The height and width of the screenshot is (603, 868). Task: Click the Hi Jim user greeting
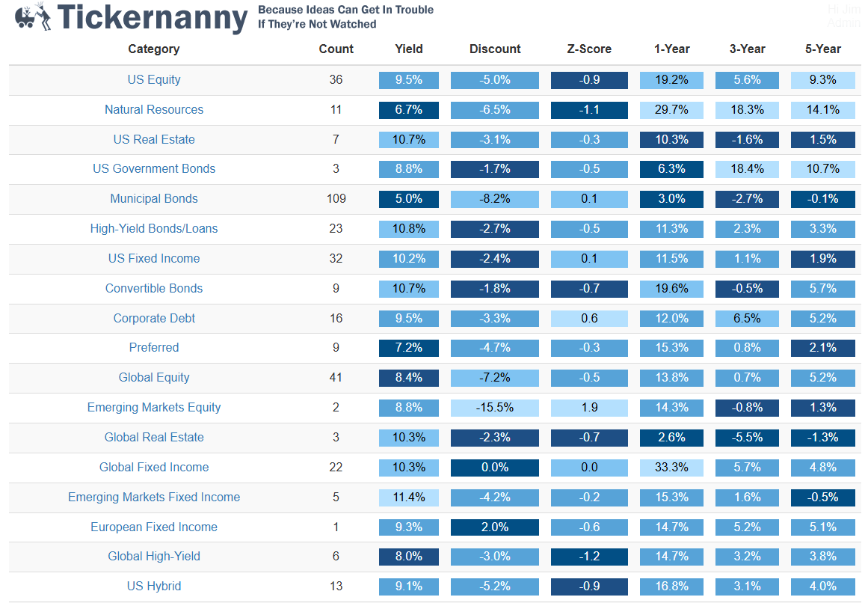tap(844, 9)
